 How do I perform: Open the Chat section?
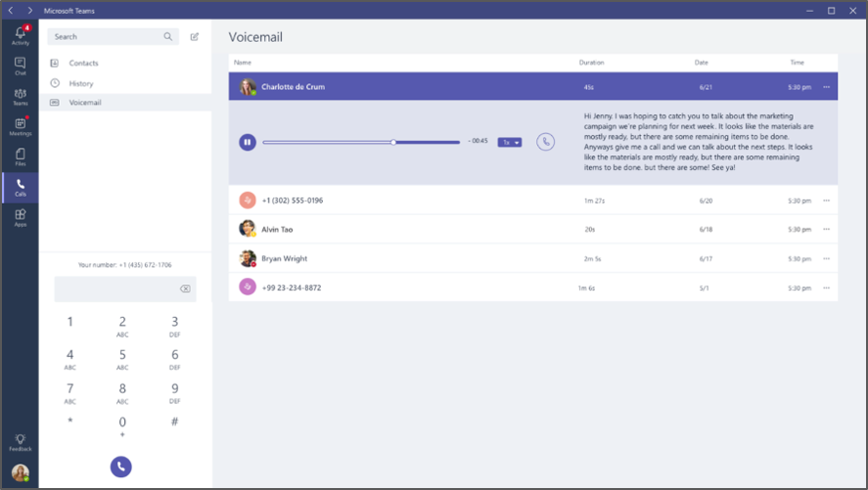[21, 66]
